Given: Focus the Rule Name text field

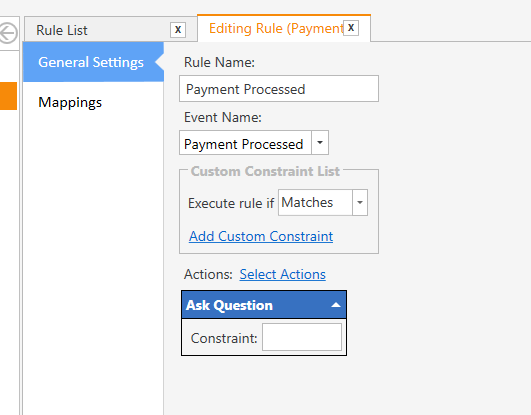Looking at the screenshot, I should [x=279, y=89].
